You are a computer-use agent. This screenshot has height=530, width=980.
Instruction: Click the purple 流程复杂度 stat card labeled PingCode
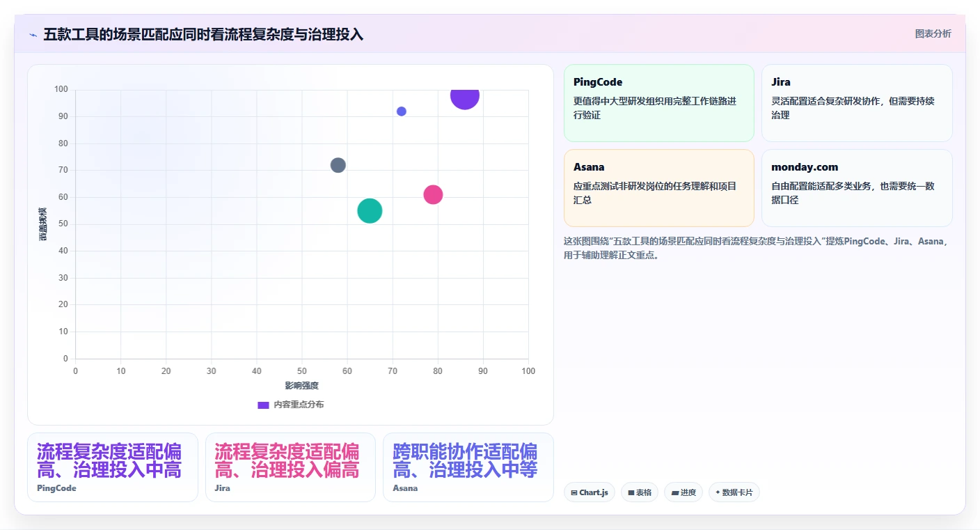coord(113,467)
